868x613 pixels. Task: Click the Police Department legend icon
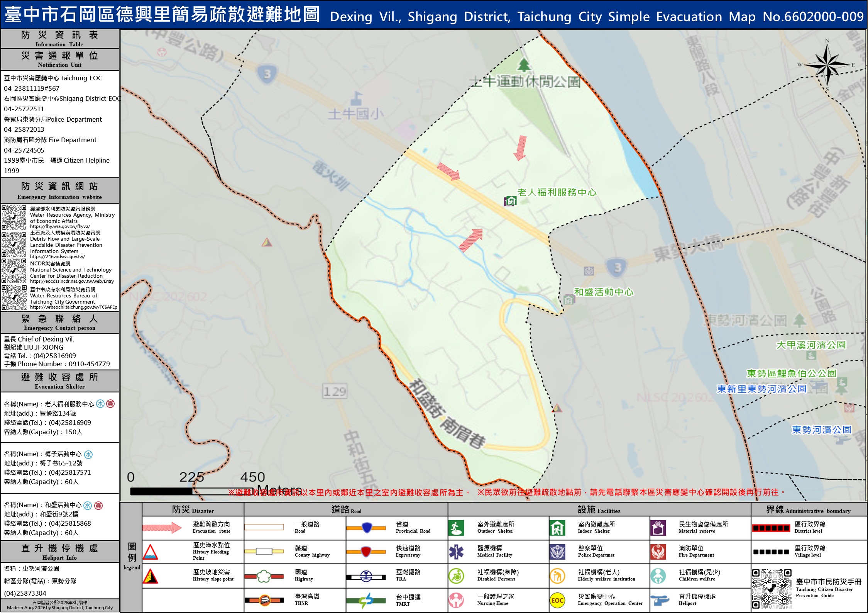[x=557, y=552]
